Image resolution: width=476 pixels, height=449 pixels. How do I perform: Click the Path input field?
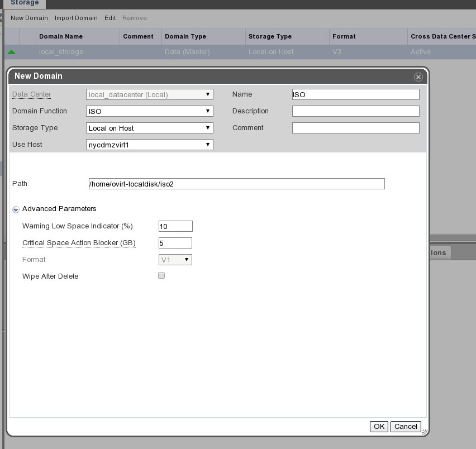(236, 184)
